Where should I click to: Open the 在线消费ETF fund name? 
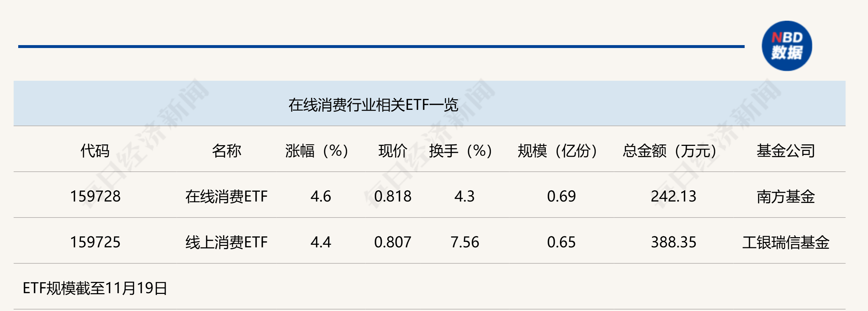[226, 196]
